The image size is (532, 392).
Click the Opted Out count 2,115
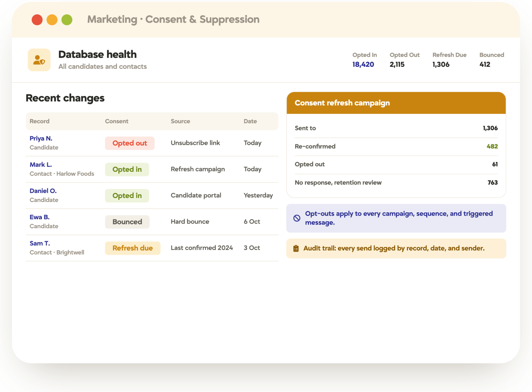click(397, 64)
